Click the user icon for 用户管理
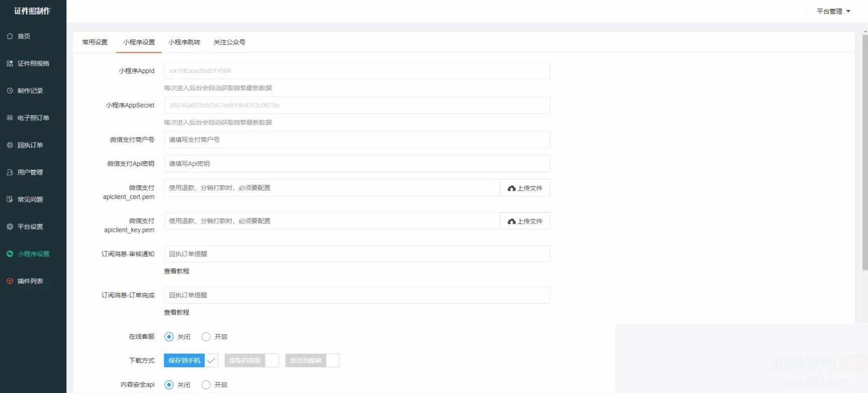Image resolution: width=868 pixels, height=393 pixels. point(10,172)
